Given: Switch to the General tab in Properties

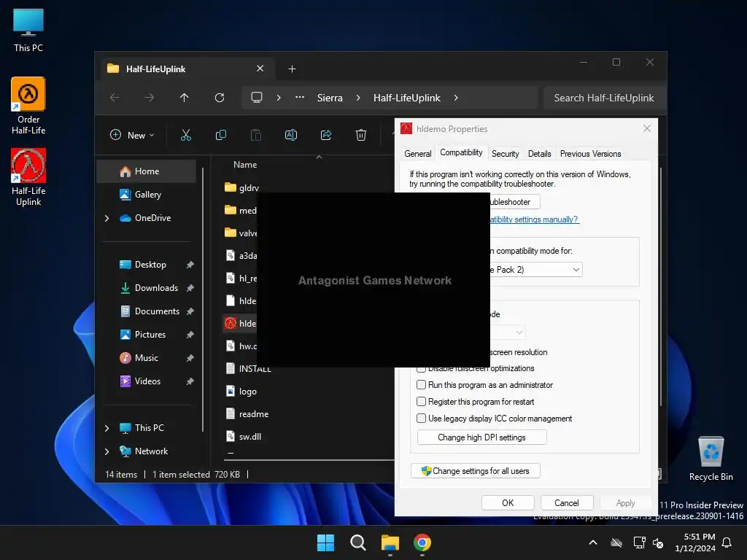Looking at the screenshot, I should [418, 154].
